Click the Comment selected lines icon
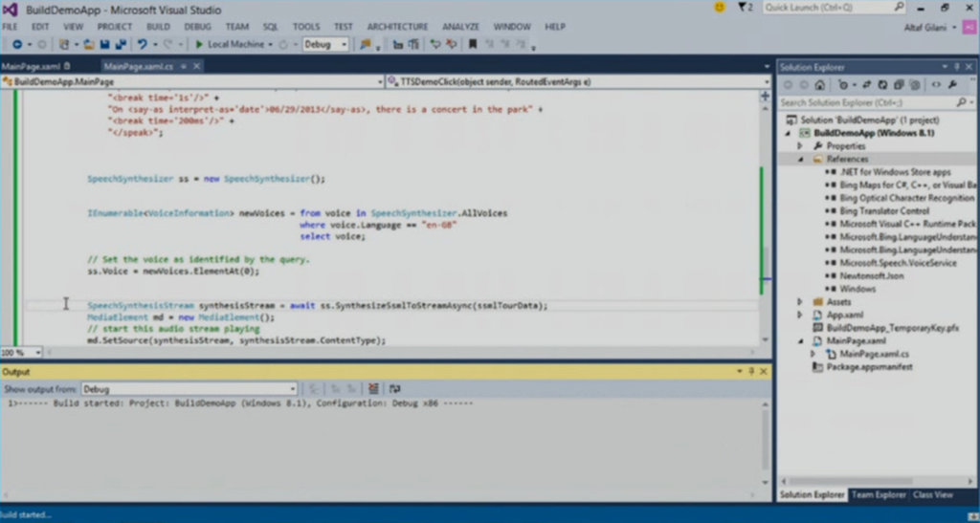Image resolution: width=980 pixels, height=523 pixels. click(435, 44)
